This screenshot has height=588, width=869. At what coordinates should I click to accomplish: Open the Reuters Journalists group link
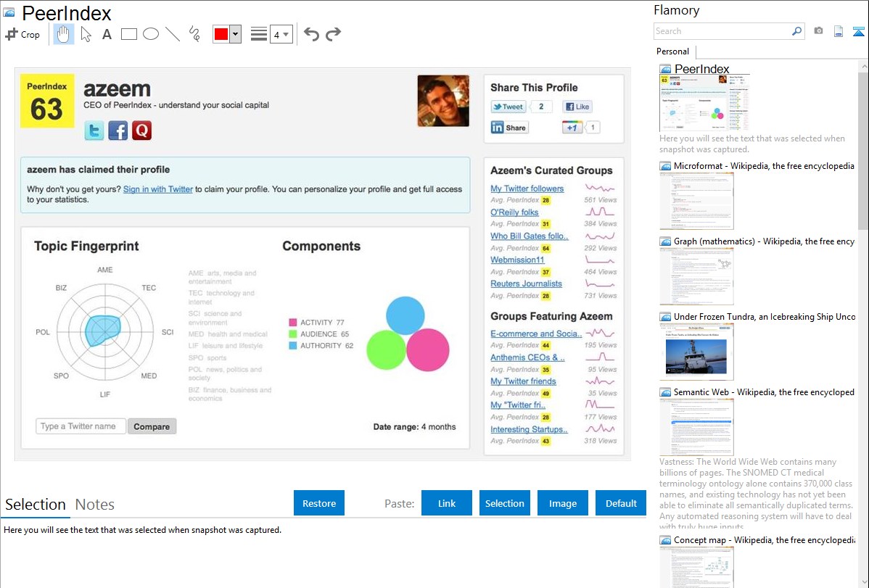pyautogui.click(x=526, y=283)
